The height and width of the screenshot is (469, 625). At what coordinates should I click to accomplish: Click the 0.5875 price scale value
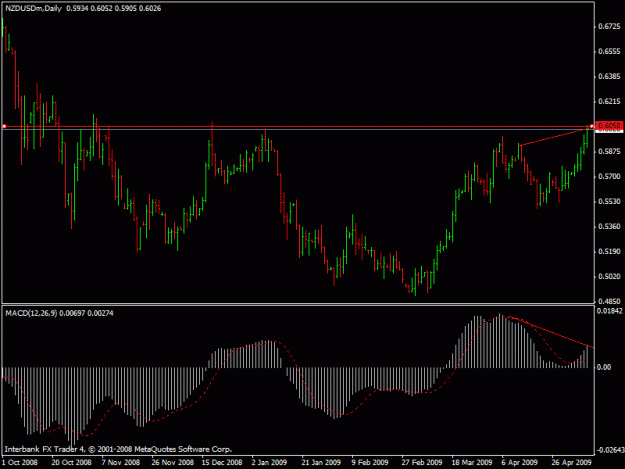coord(609,151)
